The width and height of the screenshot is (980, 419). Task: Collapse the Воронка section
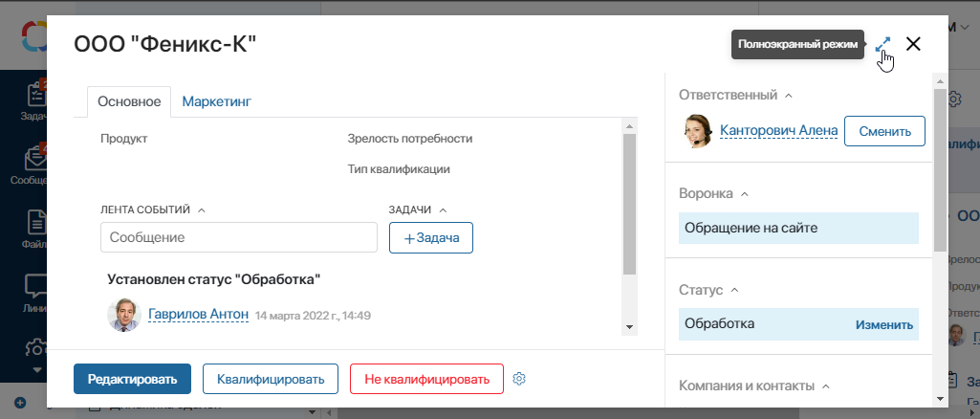coord(745,194)
